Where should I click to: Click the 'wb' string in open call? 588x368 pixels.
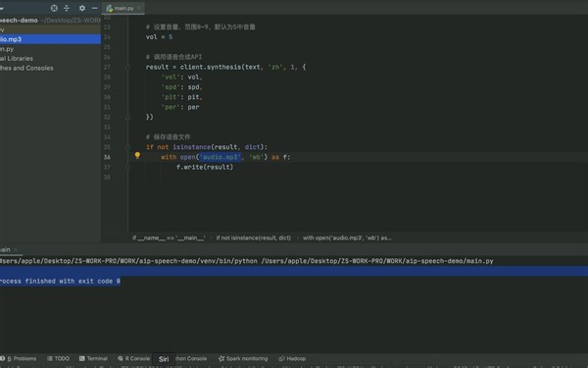(256, 157)
